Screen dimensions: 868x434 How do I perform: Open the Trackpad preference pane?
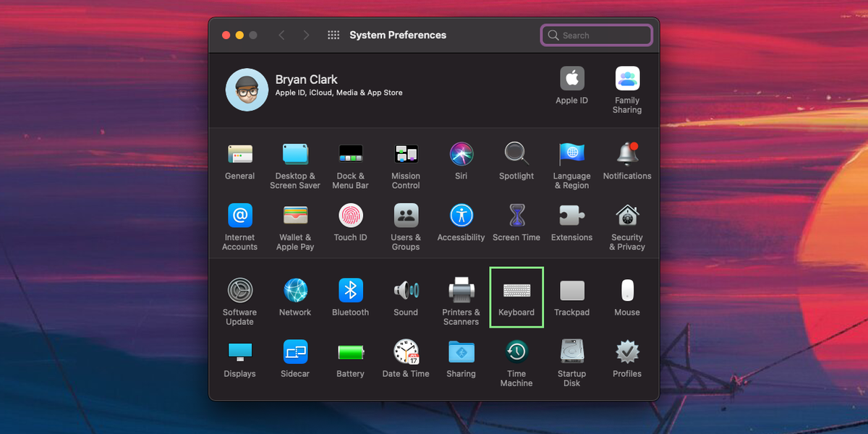(571, 292)
